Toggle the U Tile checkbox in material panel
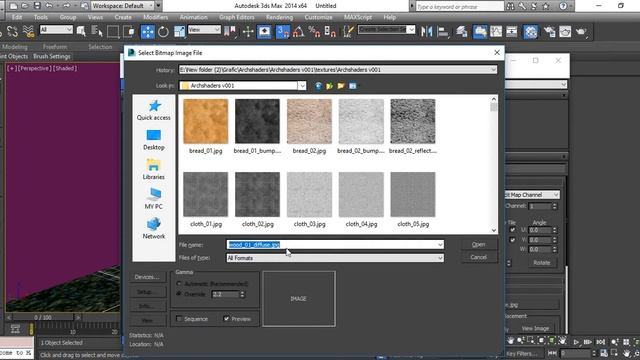The image size is (640, 360). [x=513, y=230]
